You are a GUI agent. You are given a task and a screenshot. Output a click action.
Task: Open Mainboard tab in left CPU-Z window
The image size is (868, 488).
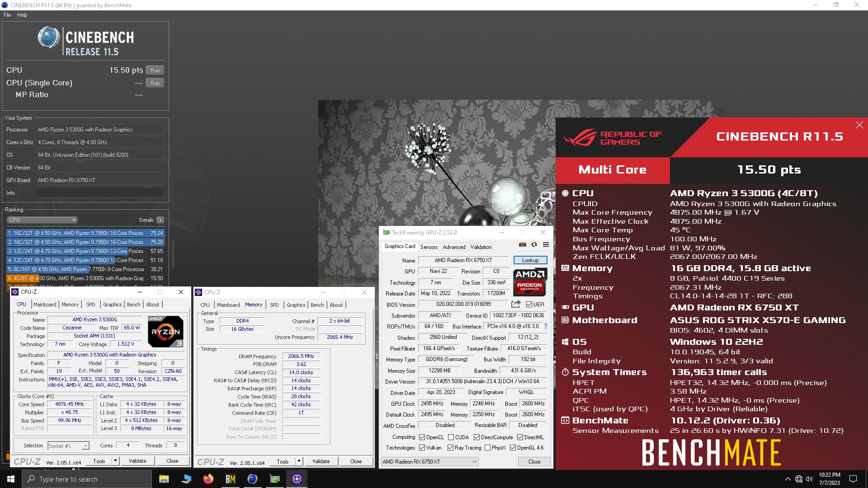click(45, 305)
